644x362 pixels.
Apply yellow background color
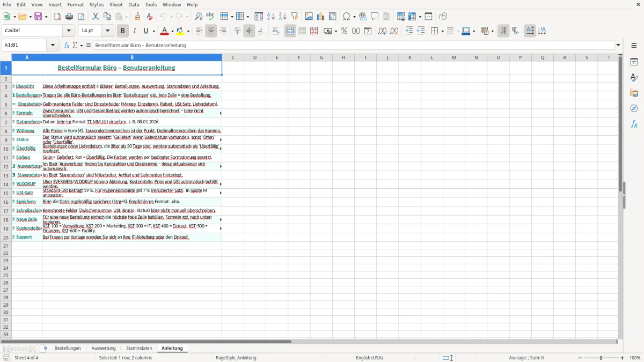[180, 31]
